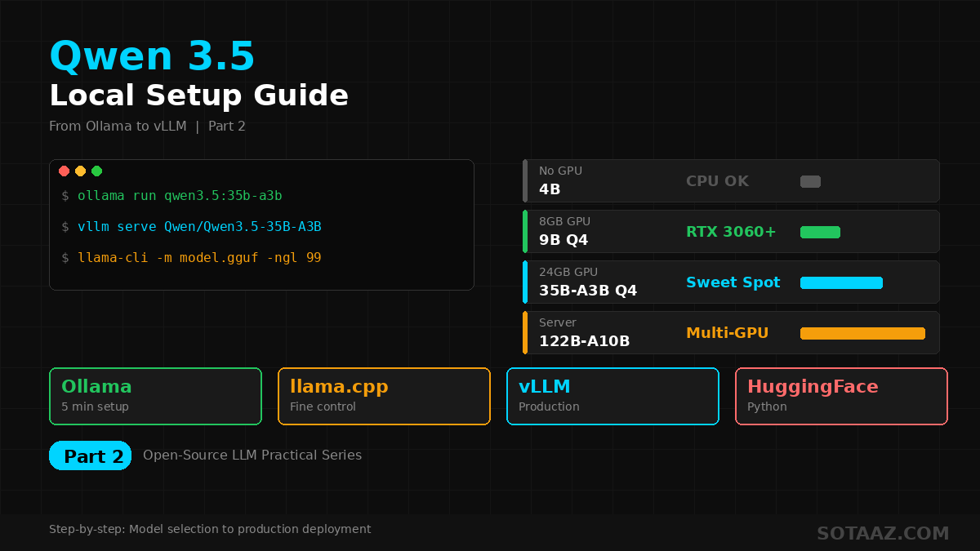Click the 'ollama run qwen3.5:35b-a3b' command
This screenshot has height=551, width=980.
click(180, 196)
